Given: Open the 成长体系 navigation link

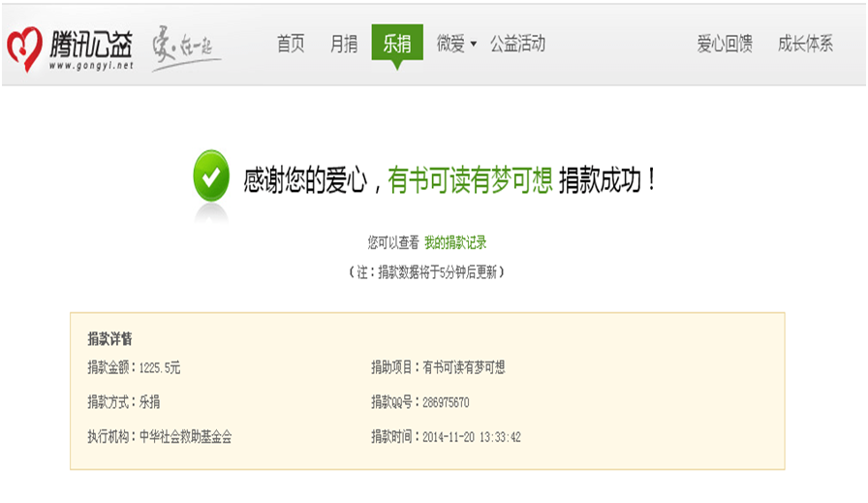Looking at the screenshot, I should point(805,45).
